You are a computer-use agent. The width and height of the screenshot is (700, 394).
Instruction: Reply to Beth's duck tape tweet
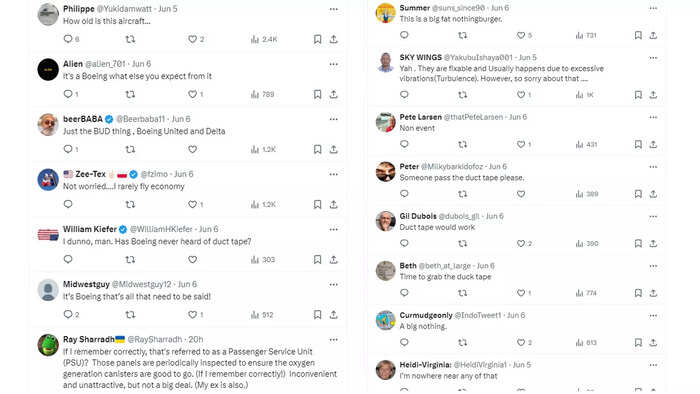[404, 293]
